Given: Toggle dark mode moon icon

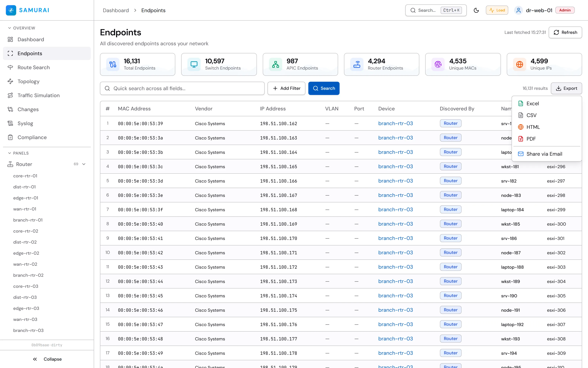Looking at the screenshot, I should coord(476,10).
